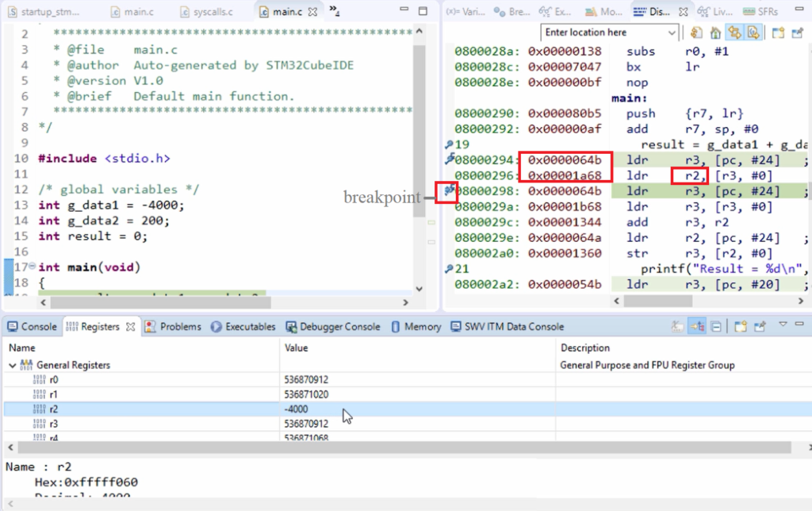Click editor horizontal scrollbar left arrow
Viewport: 812px width, 511px height.
(x=43, y=302)
